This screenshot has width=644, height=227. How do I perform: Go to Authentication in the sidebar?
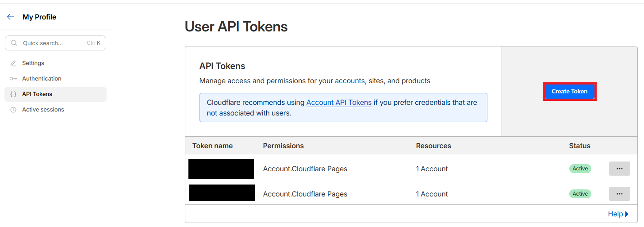[42, 79]
